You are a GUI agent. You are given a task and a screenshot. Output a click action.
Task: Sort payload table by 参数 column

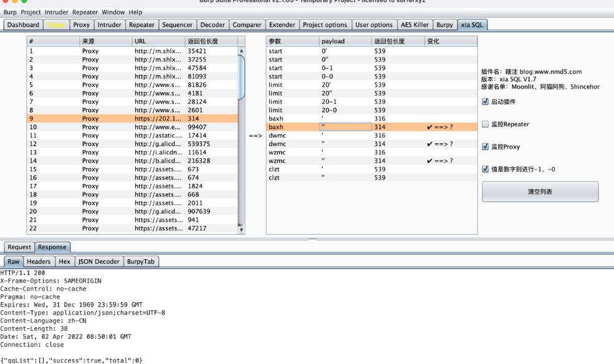(x=293, y=41)
